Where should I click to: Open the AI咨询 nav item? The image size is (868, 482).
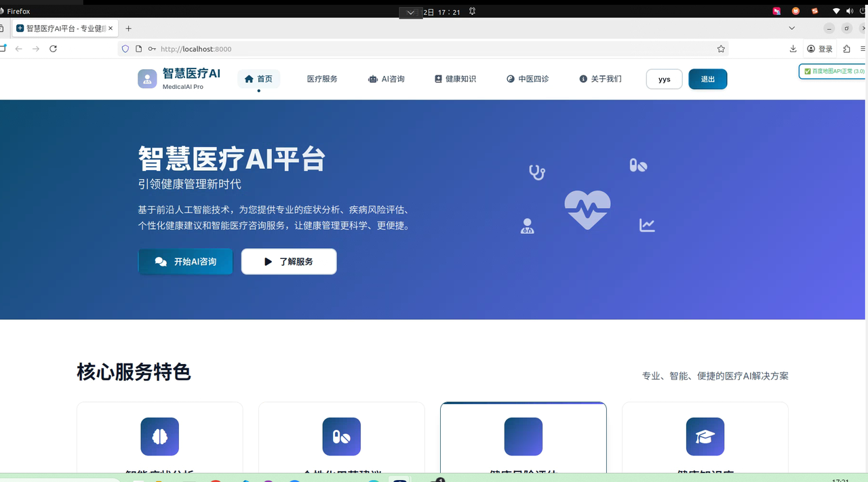coord(387,79)
